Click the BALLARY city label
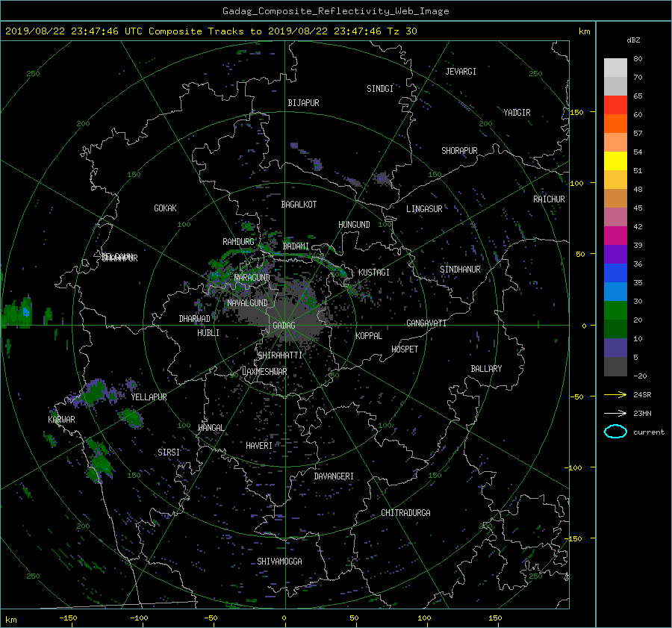This screenshot has height=628, width=672. pos(486,369)
